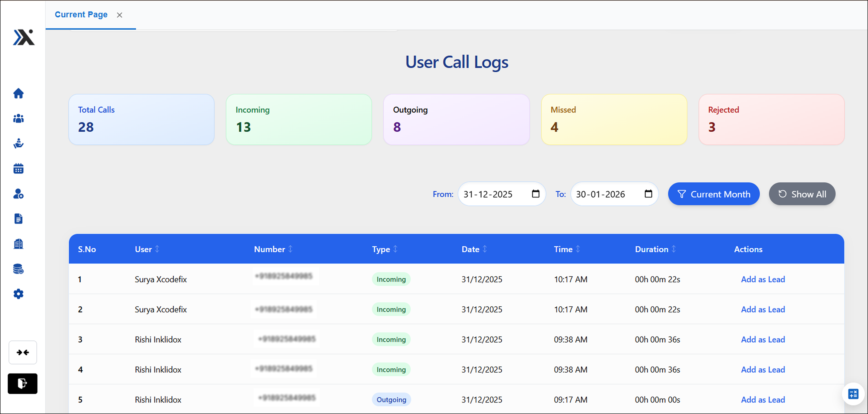Click Add as Lead for row 2
Viewport: 868px width, 414px height.
tap(763, 309)
